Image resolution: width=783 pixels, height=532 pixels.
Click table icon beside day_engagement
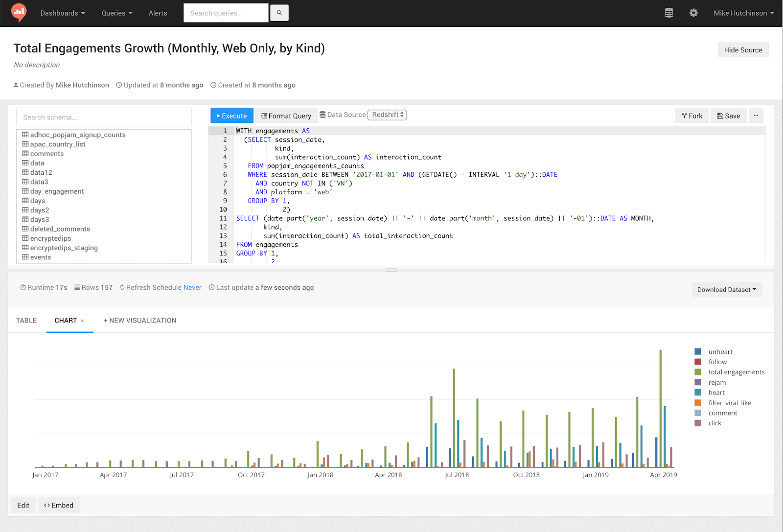(x=25, y=191)
